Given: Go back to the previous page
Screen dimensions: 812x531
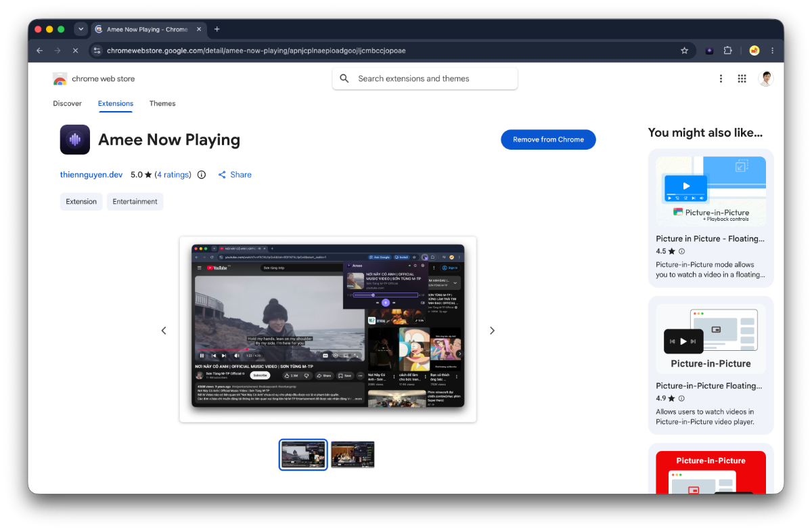Looking at the screenshot, I should pos(39,50).
